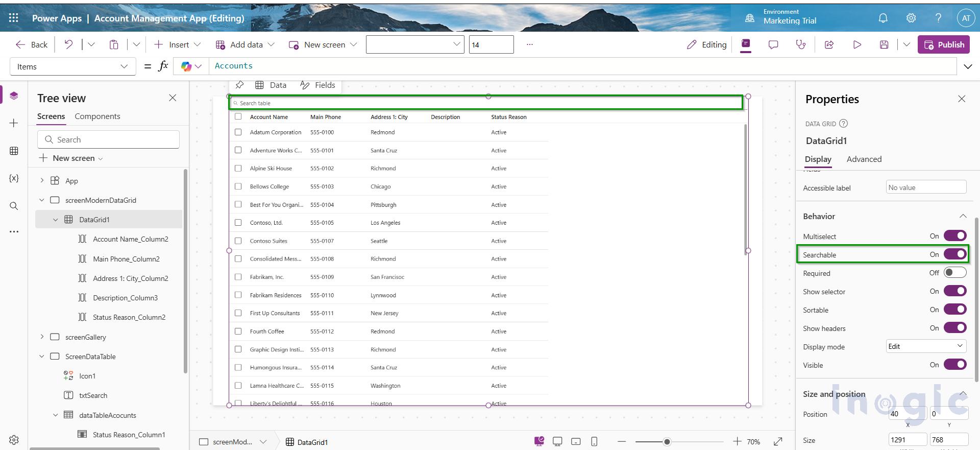
Task: Open the app launcher waffle icon
Action: click(x=14, y=18)
